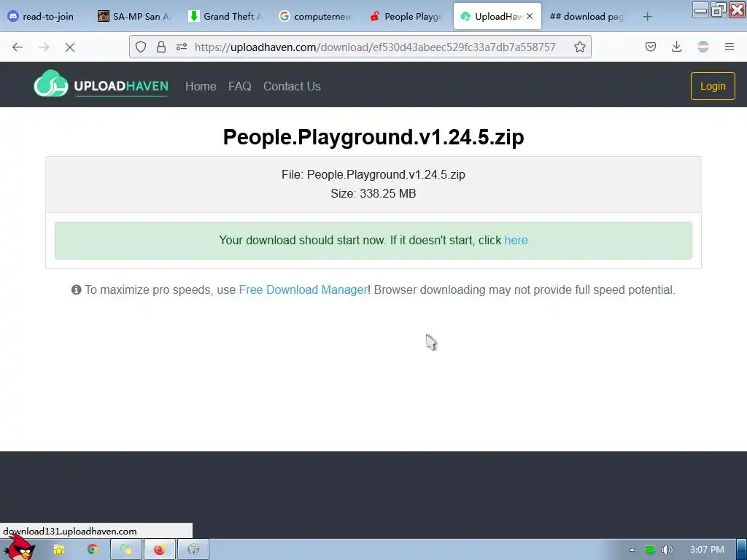Stop loading the page
The height and width of the screenshot is (560, 747).
tap(70, 47)
